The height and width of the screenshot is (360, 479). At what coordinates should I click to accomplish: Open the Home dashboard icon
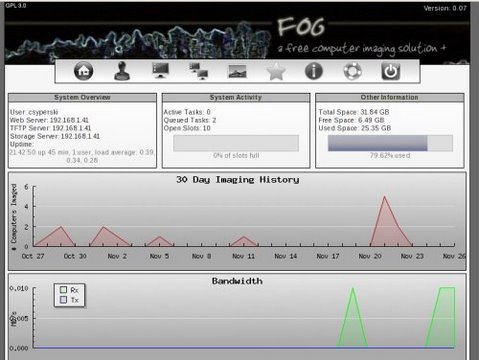point(83,71)
